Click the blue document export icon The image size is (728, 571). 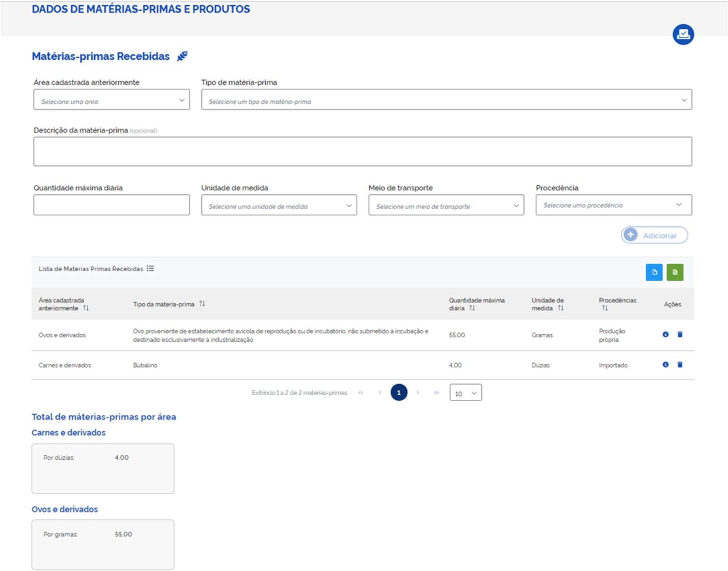pos(654,272)
